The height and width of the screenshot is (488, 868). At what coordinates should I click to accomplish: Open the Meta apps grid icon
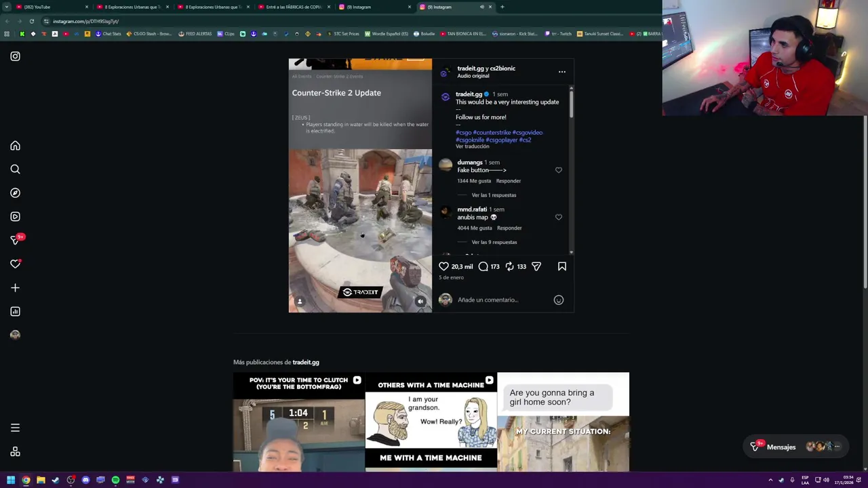pos(15,452)
